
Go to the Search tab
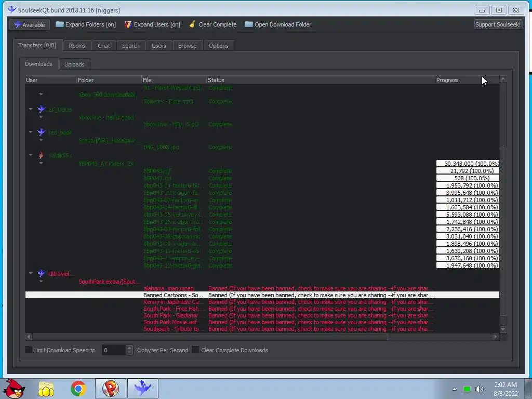point(130,46)
